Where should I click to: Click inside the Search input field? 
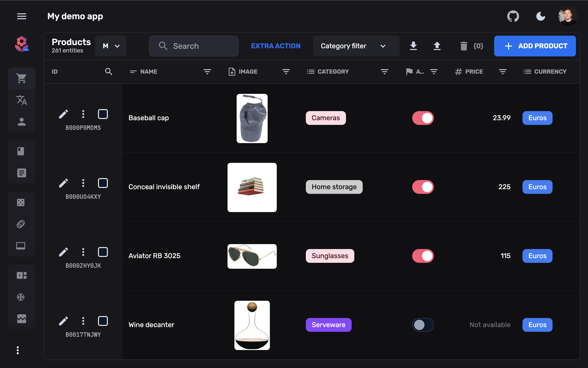[197, 46]
